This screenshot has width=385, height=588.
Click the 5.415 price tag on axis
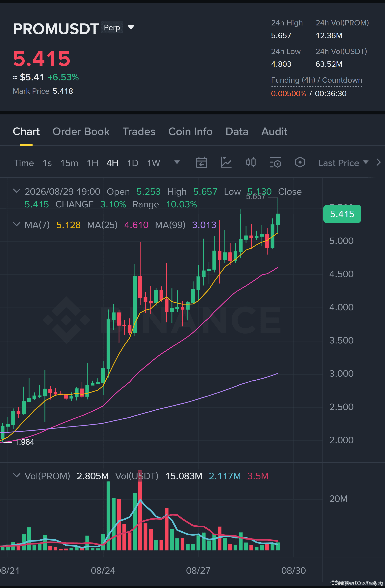pos(342,214)
